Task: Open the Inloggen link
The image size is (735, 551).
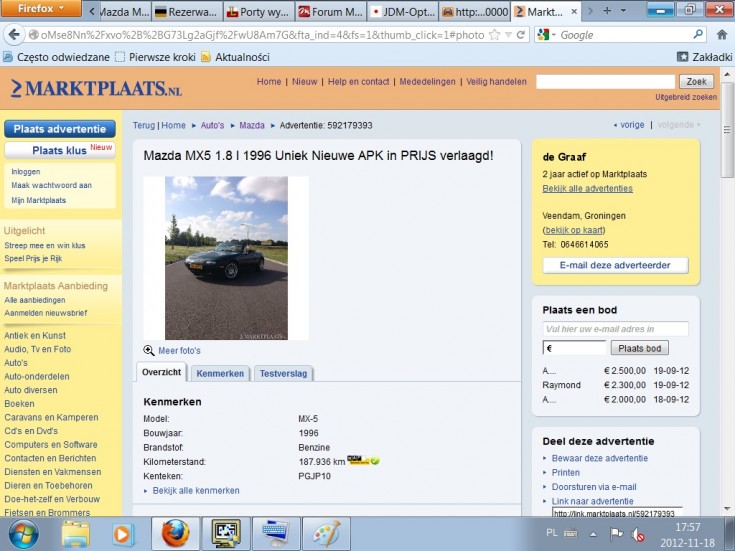Action: click(25, 172)
